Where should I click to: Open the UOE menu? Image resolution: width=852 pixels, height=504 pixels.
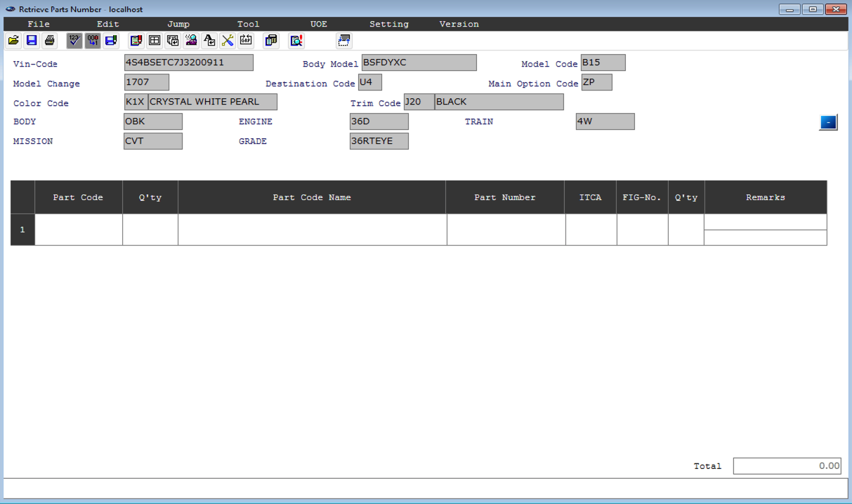click(319, 24)
